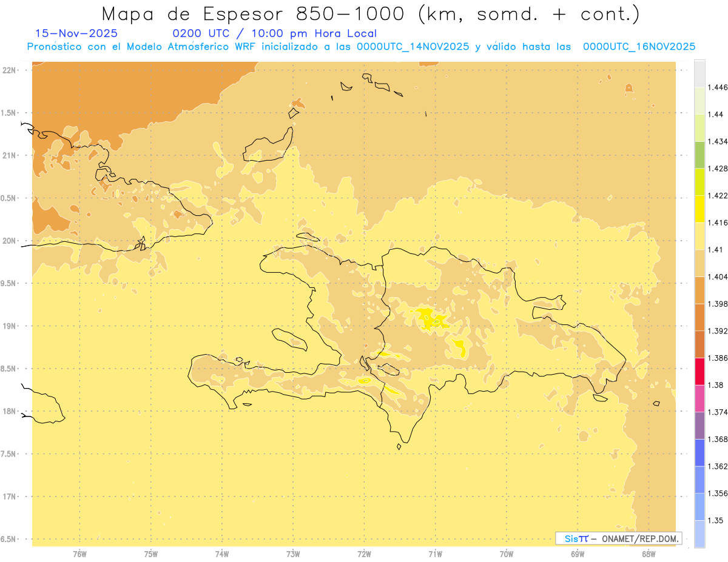Image resolution: width=728 pixels, height=562 pixels.
Task: Click the '71W' longitude label
Action: point(435,554)
